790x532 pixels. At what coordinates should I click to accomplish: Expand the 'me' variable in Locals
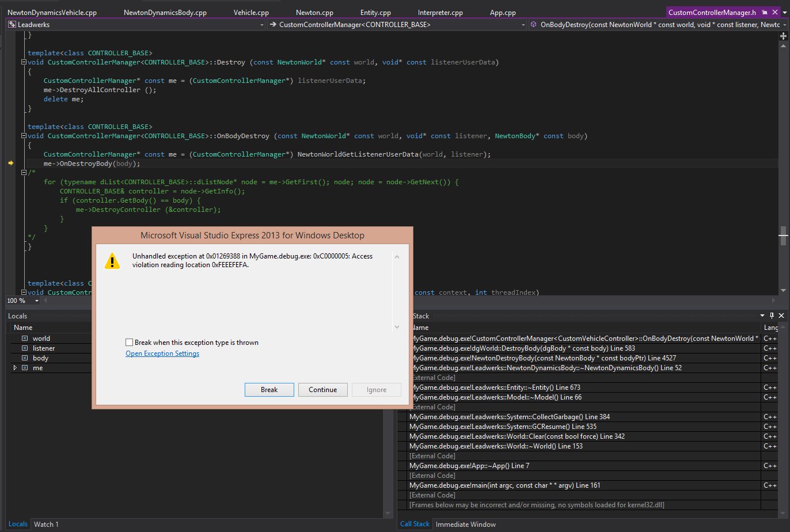pos(15,368)
